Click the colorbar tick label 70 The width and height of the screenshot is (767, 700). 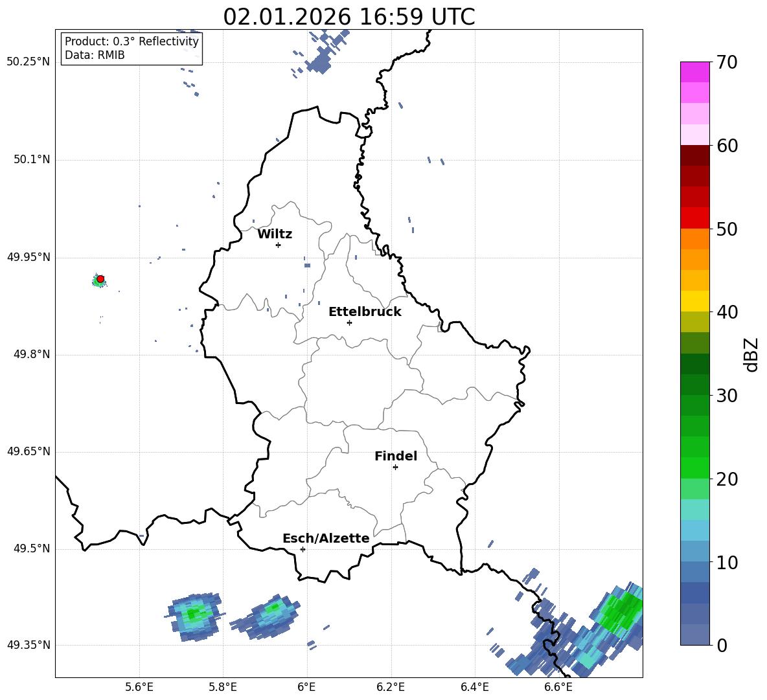(727, 62)
